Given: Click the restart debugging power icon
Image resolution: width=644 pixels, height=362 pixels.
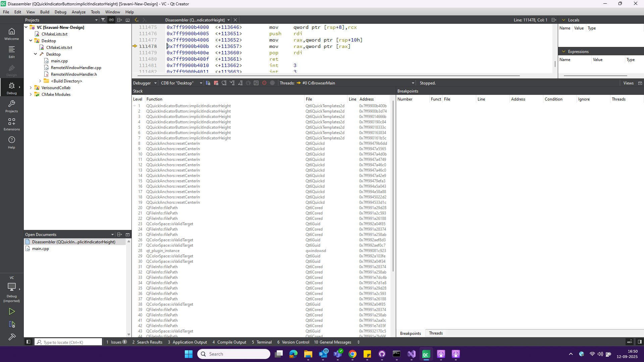Looking at the screenshot, I should tap(248, 83).
